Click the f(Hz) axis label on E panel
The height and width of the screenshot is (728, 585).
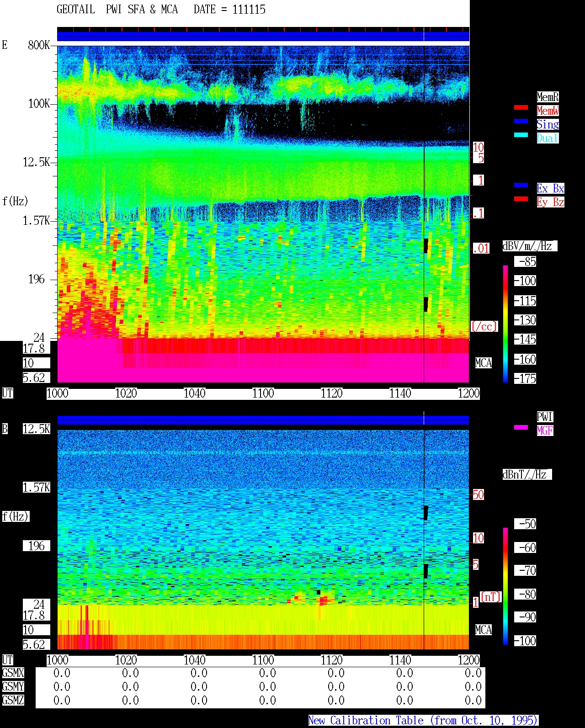[x=16, y=201]
